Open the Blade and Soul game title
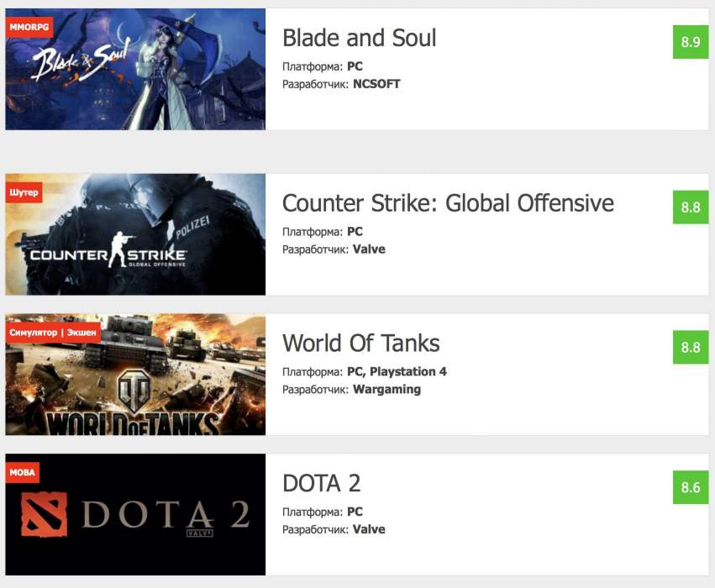Screen dimensions: 715x588 click(x=359, y=38)
